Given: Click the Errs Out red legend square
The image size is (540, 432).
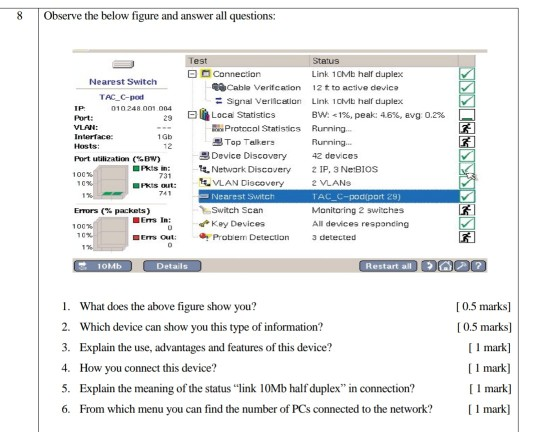Looking at the screenshot, I should tap(136, 237).
